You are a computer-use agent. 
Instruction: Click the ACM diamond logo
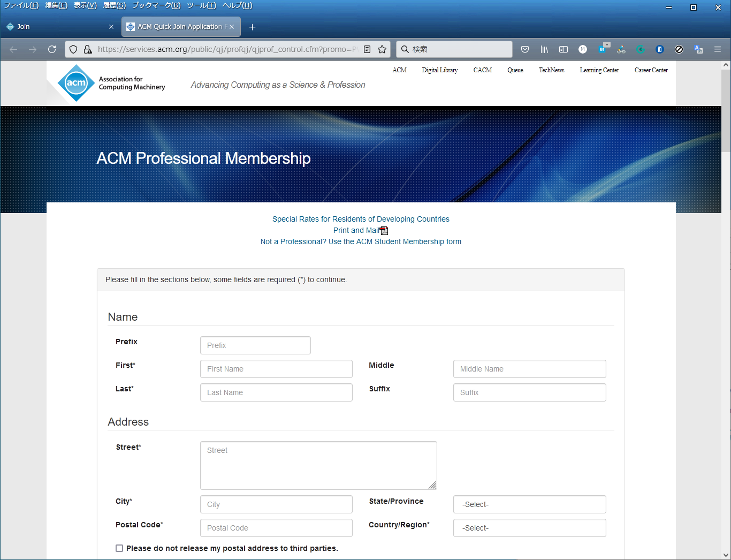click(76, 83)
